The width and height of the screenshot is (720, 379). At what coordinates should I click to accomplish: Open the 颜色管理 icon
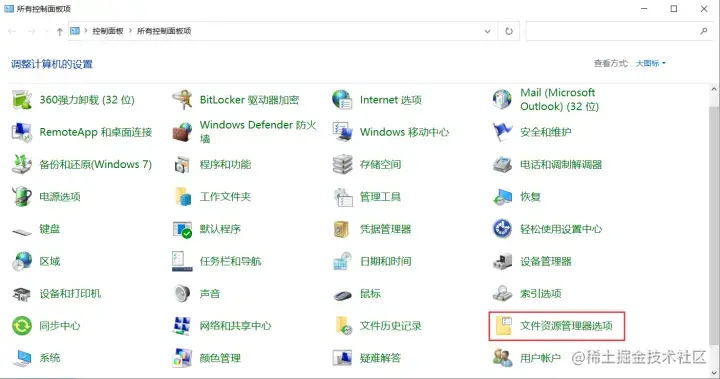[x=182, y=358]
